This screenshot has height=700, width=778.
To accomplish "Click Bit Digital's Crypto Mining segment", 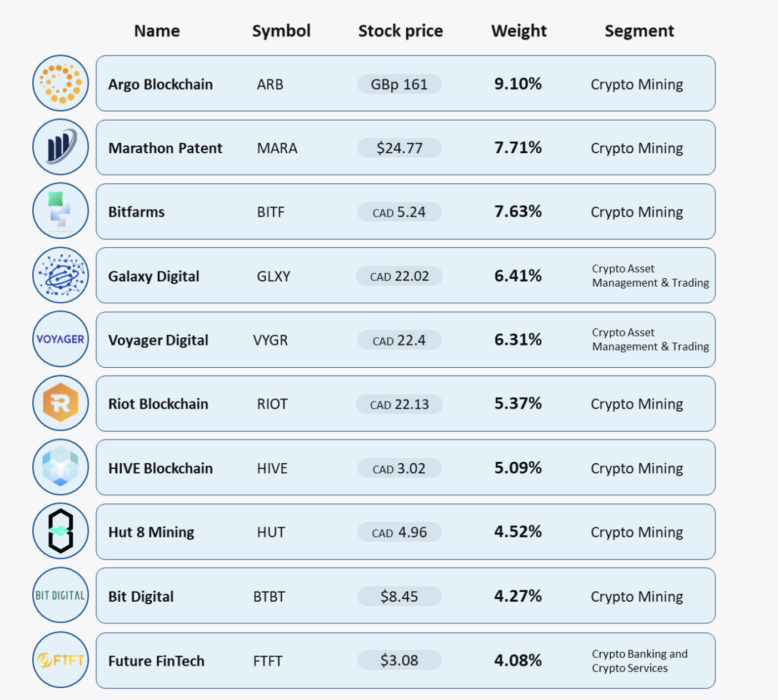I will click(637, 597).
